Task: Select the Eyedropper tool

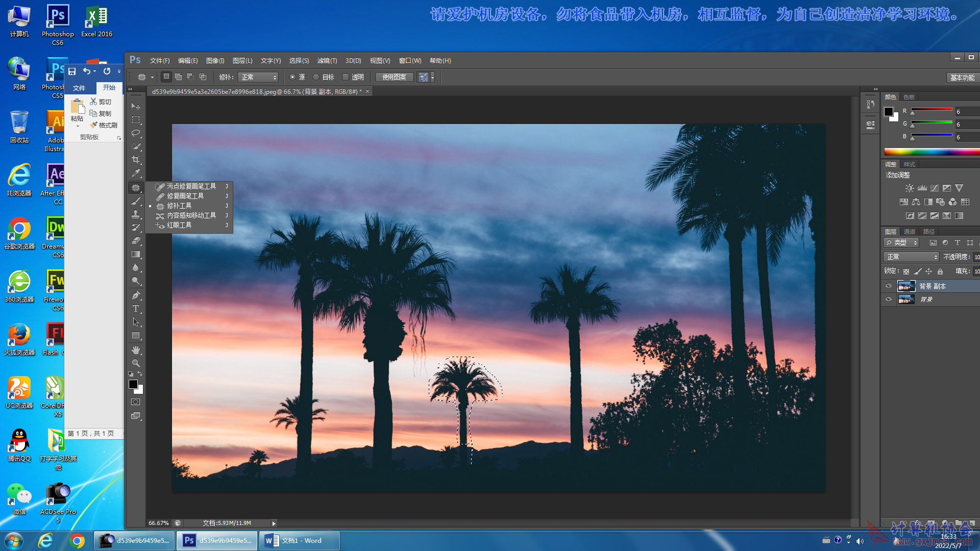Action: [x=136, y=173]
